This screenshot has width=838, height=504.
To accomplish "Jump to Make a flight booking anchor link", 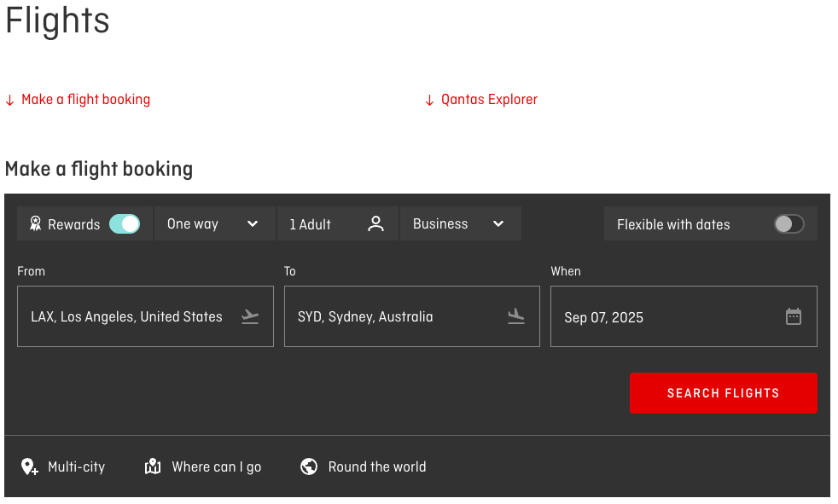I will [85, 99].
